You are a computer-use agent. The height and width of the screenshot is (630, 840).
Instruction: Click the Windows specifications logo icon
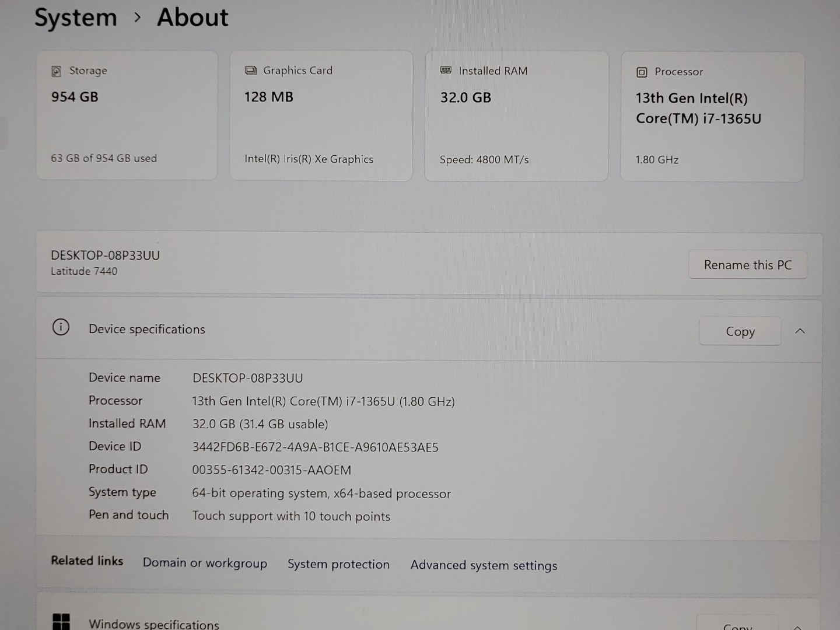(62, 621)
